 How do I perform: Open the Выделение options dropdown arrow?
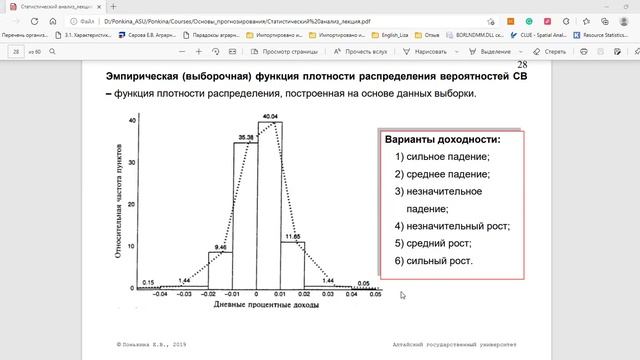point(520,51)
